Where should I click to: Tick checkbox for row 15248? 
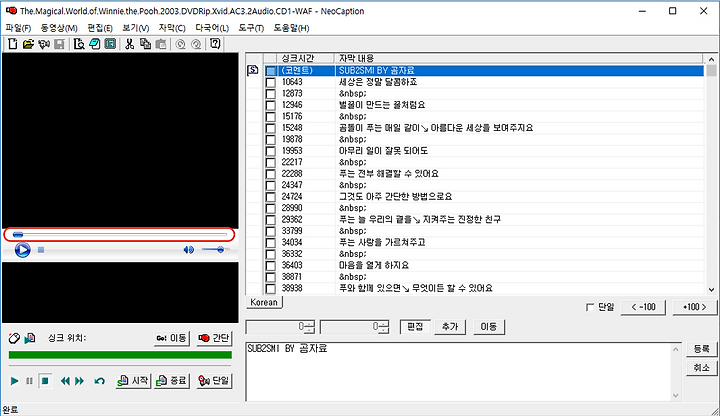[x=271, y=128]
